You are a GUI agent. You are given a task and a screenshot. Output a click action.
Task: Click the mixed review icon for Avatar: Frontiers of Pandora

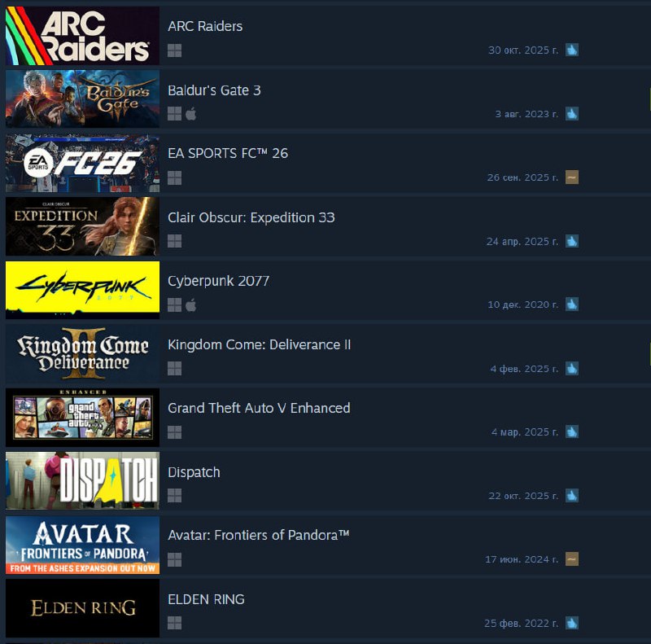[572, 559]
